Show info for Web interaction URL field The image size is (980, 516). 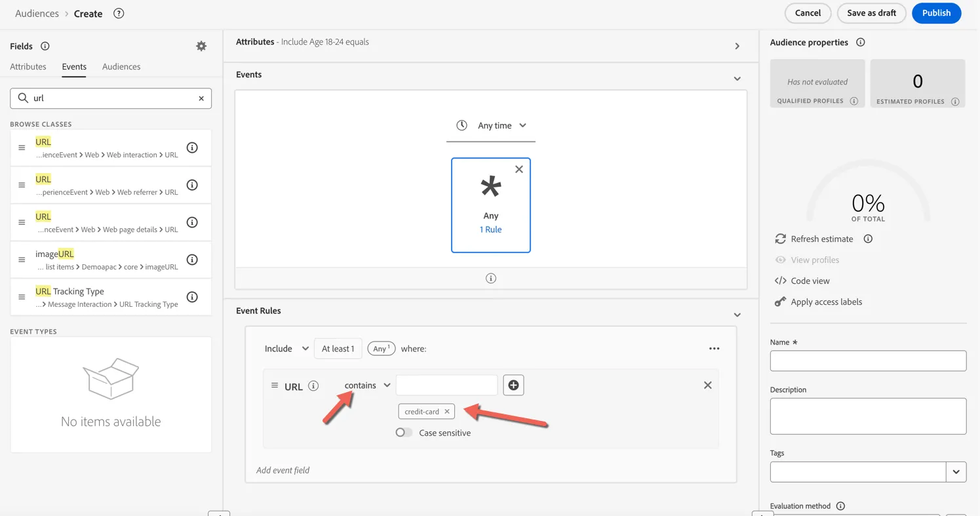coord(192,148)
